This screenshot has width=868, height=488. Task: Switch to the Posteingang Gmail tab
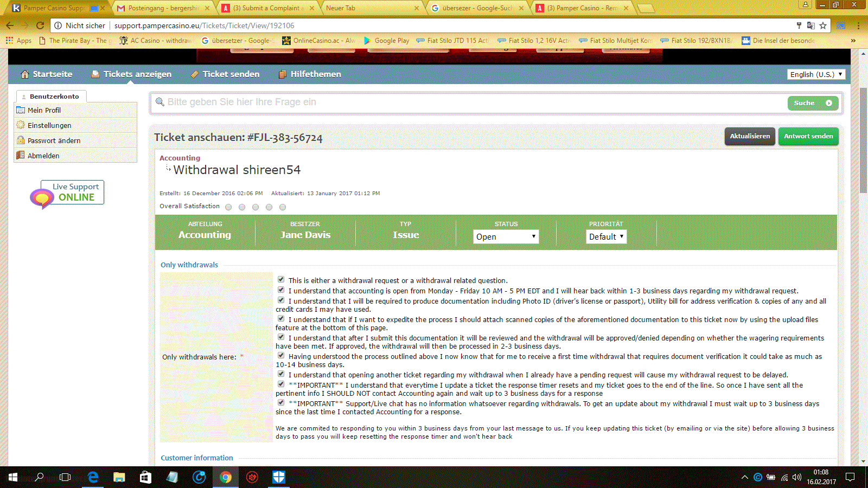(162, 8)
